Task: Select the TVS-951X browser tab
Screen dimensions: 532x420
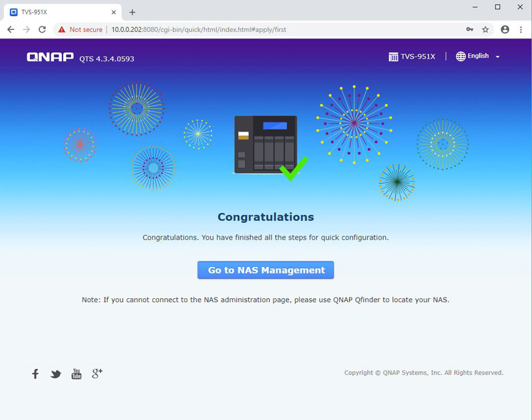Action: tap(63, 12)
